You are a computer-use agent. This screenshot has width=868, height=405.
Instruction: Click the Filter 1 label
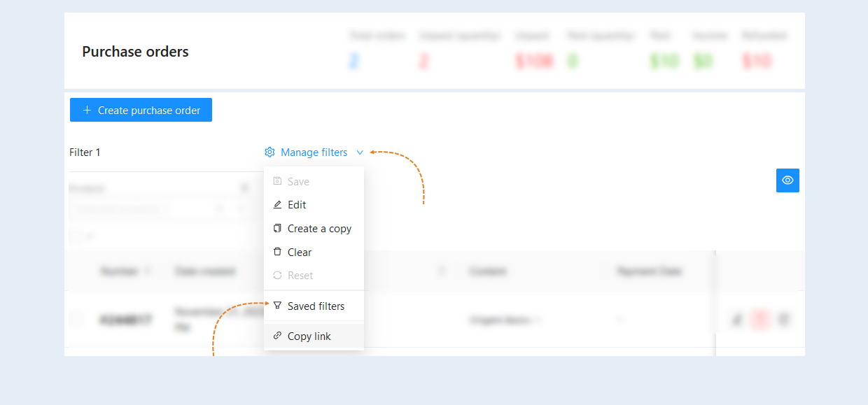coord(85,152)
